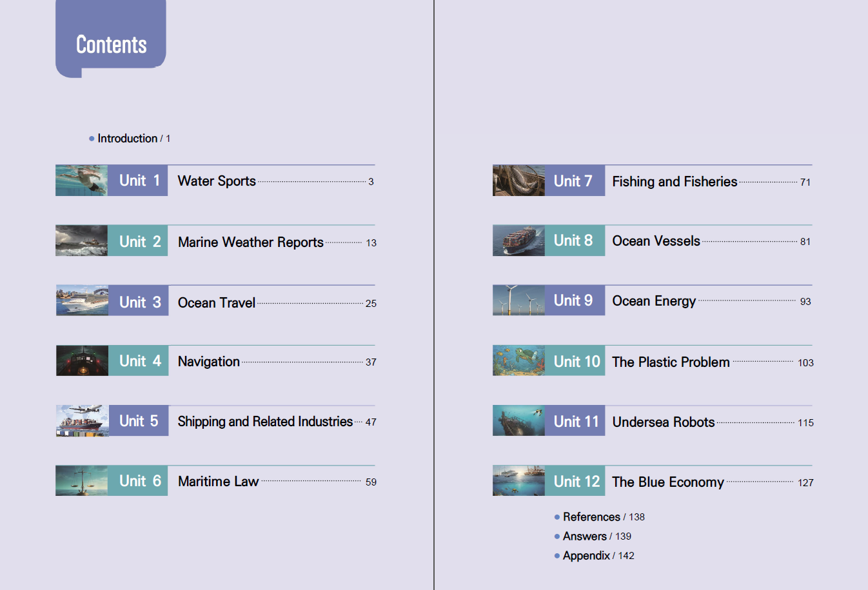
Task: Open the References link
Action: pos(591,517)
